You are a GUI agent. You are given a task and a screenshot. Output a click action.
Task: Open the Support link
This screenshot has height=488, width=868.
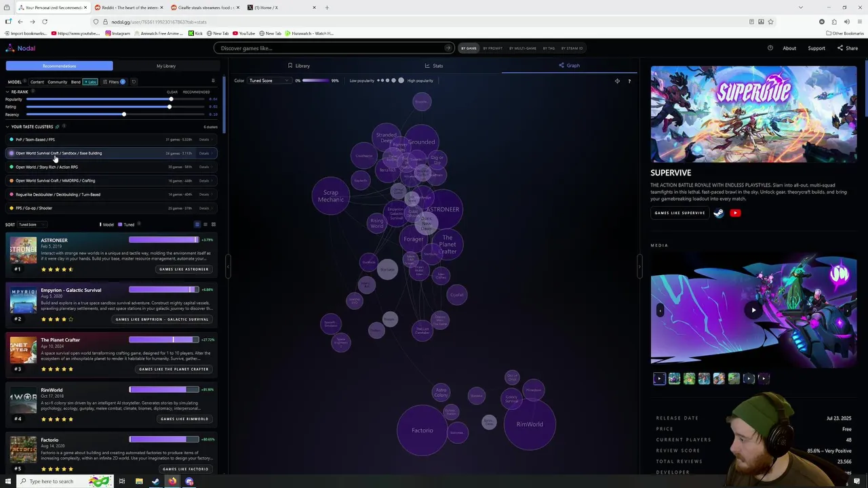point(816,48)
